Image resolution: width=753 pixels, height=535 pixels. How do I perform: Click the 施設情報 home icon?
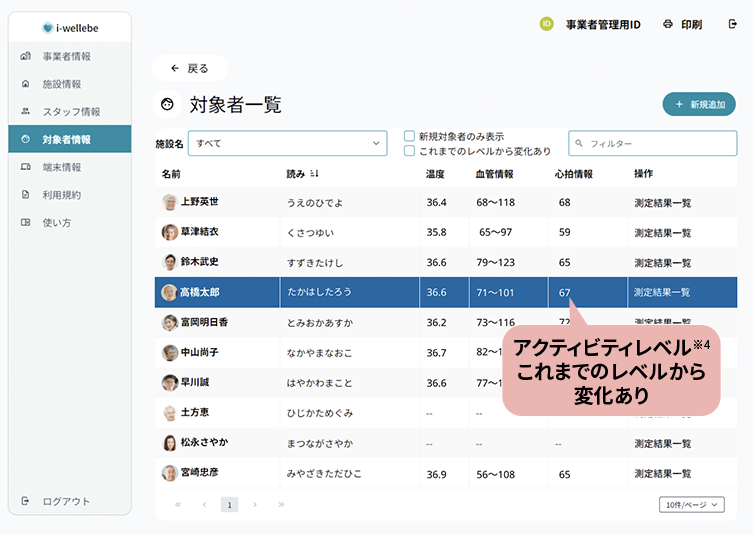coord(25,84)
